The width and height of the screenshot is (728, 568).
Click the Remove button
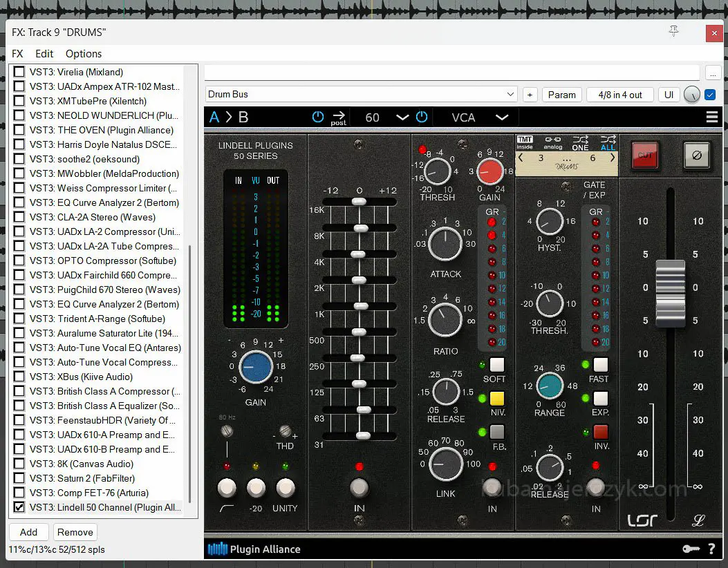[75, 532]
